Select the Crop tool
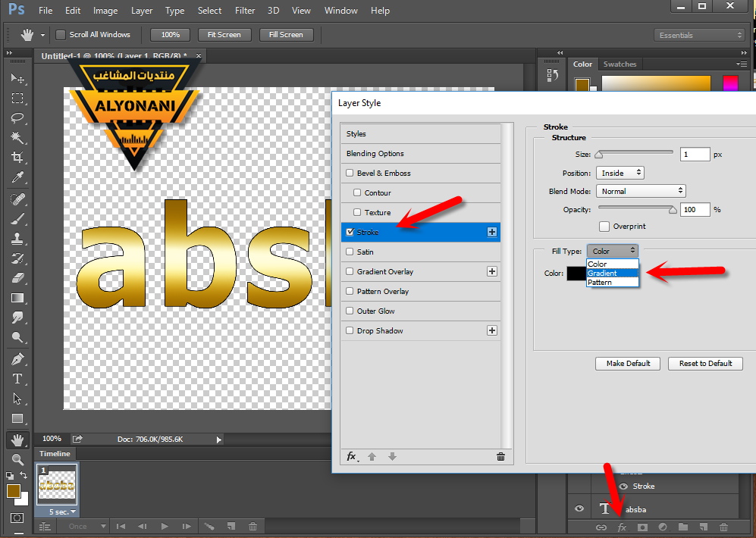Screen dimensions: 756x538 tap(17, 158)
